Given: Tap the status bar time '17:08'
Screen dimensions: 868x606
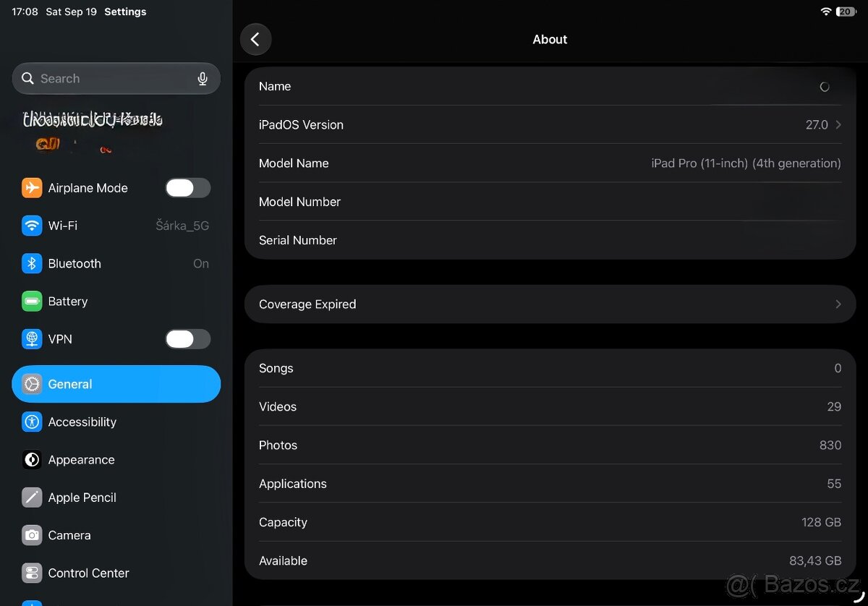Looking at the screenshot, I should coord(25,12).
